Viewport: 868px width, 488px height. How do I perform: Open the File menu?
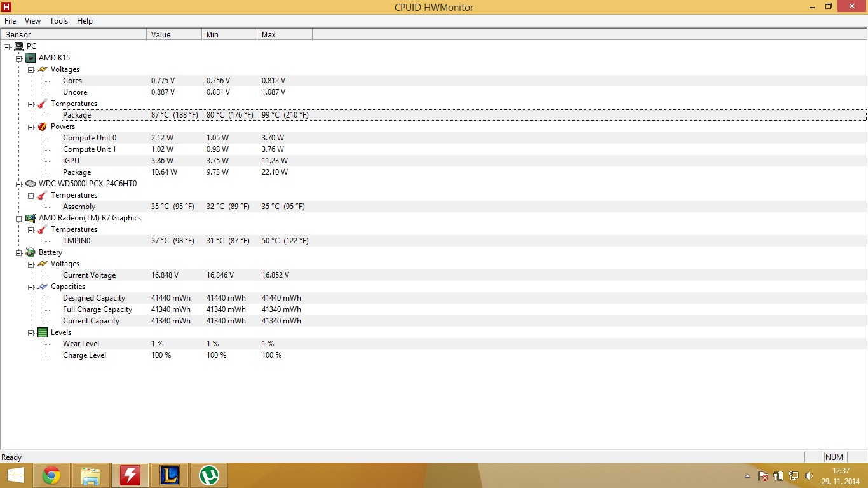(x=10, y=21)
